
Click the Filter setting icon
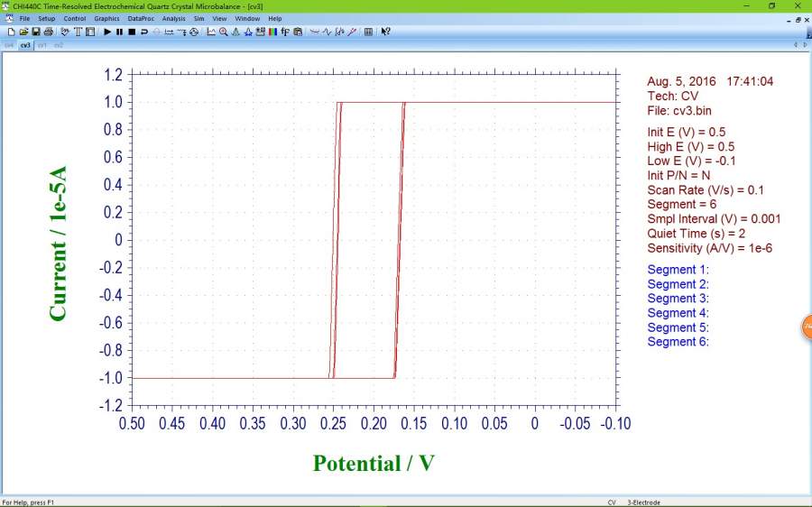[x=181, y=32]
